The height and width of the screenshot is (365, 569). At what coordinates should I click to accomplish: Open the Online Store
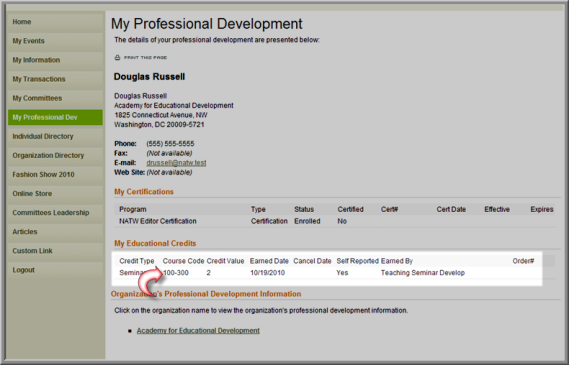tap(55, 194)
